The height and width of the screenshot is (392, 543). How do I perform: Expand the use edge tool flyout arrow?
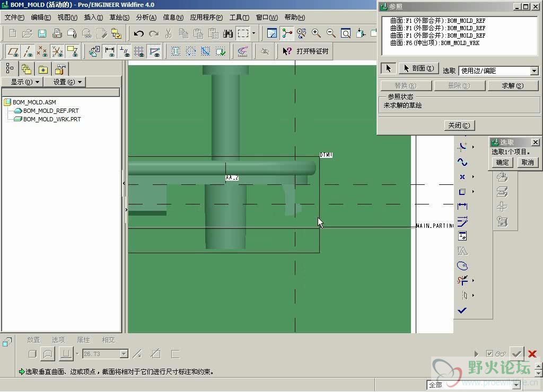click(x=473, y=192)
